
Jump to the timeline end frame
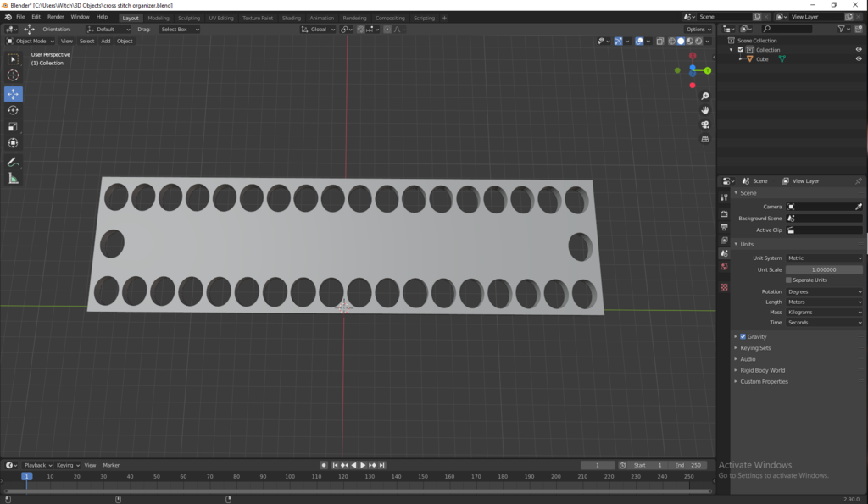pos(382,465)
